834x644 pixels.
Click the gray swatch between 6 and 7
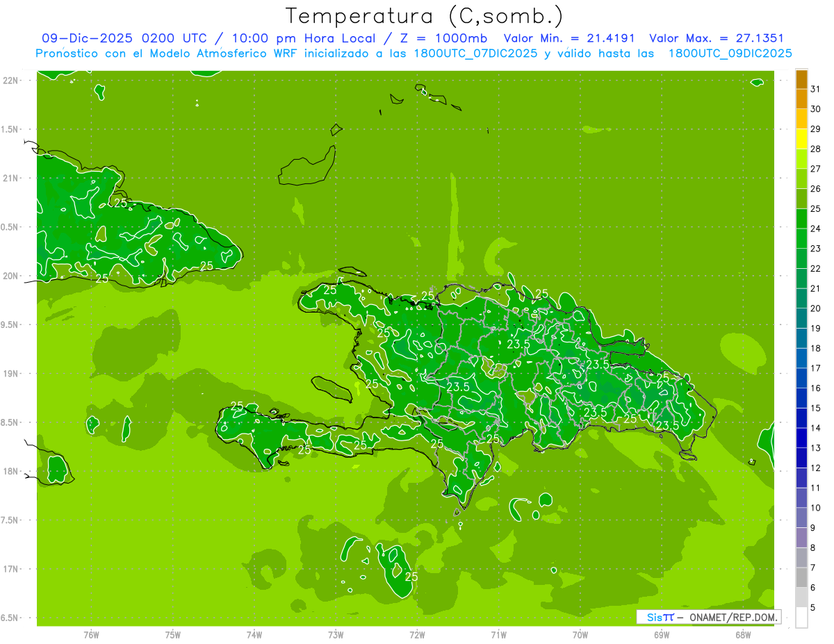tap(801, 578)
